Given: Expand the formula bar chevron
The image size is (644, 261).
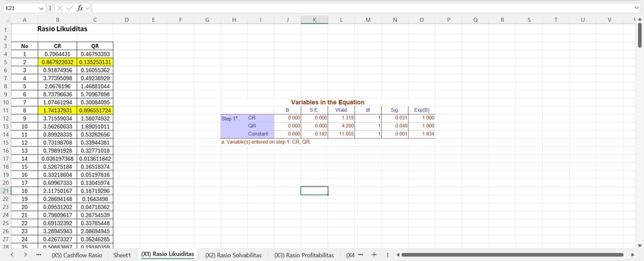Looking at the screenshot, I should coord(637,8).
